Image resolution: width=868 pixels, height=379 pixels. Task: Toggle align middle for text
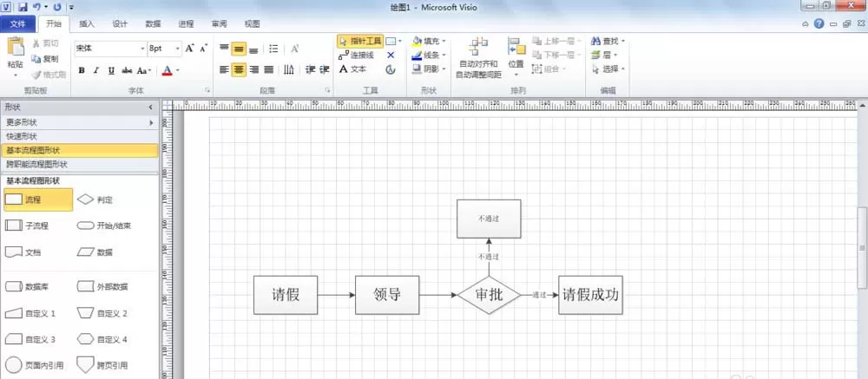(x=239, y=49)
